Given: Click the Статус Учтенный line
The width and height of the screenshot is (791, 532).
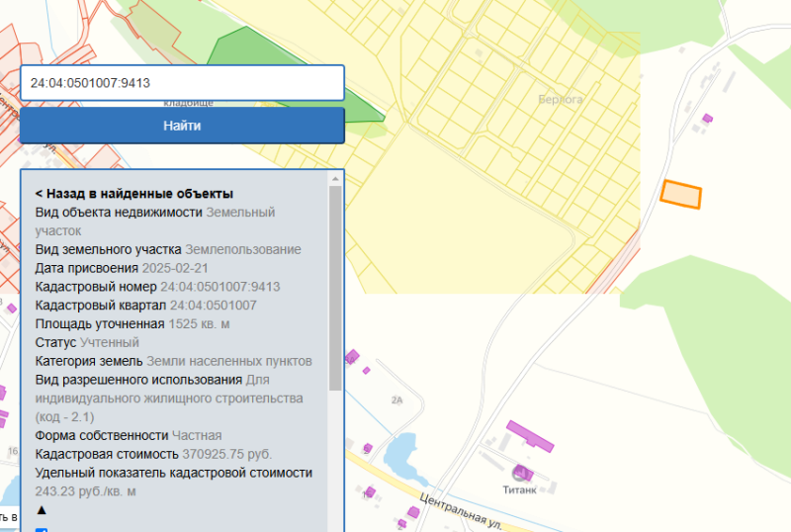Looking at the screenshot, I should (87, 343).
